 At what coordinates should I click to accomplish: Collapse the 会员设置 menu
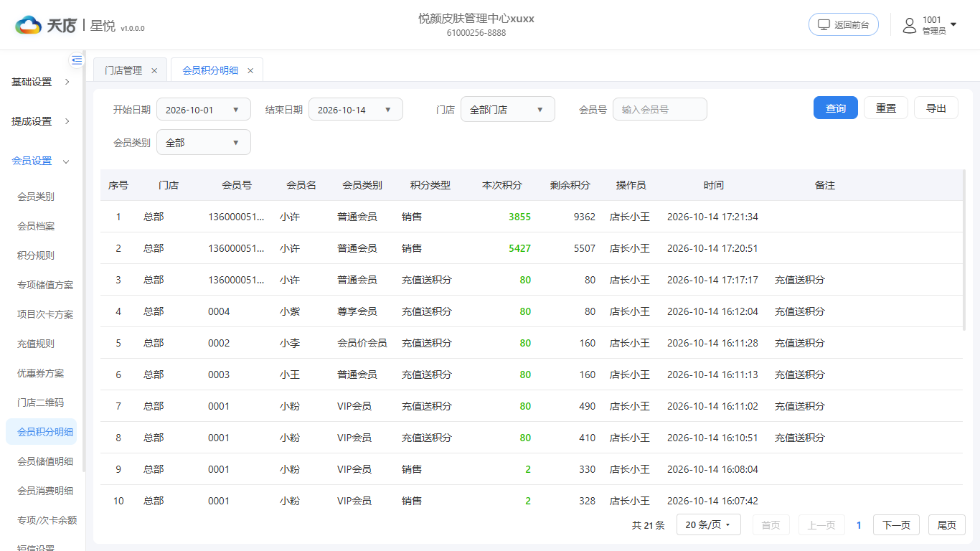tap(42, 161)
